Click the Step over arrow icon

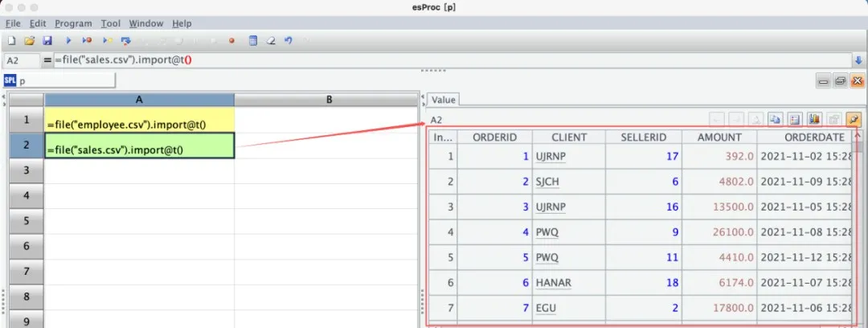click(x=125, y=40)
